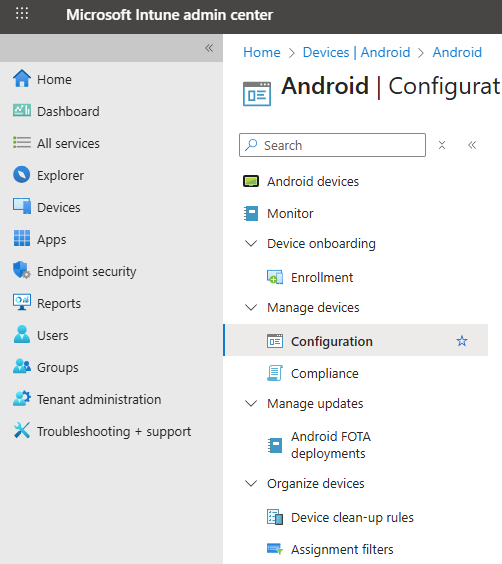This screenshot has width=502, height=564.
Task: Click the Users person icon
Action: coord(22,334)
